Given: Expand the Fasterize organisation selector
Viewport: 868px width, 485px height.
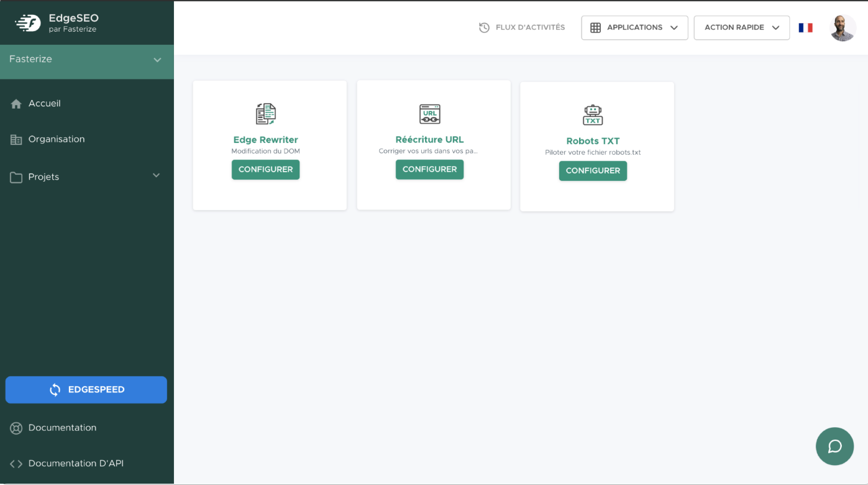Looking at the screenshot, I should click(x=157, y=60).
